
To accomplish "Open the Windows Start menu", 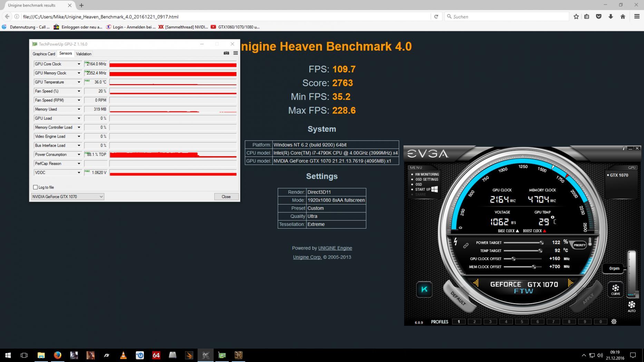I will tap(8, 355).
